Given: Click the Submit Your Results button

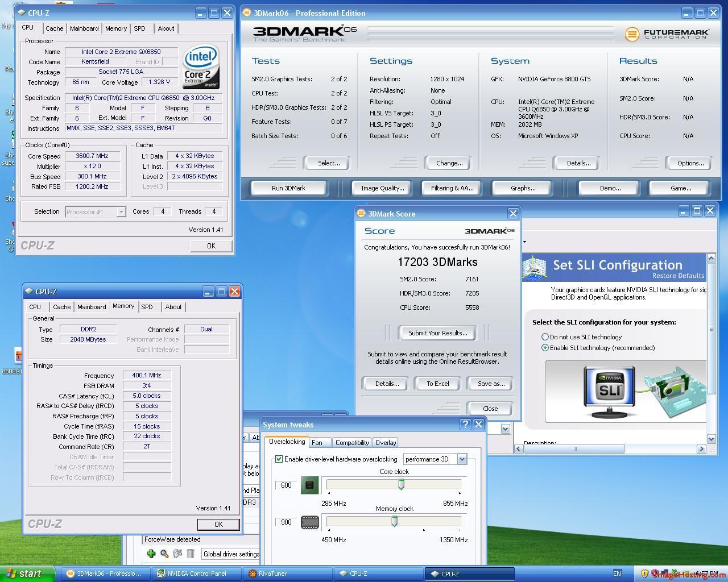Looking at the screenshot, I should pyautogui.click(x=437, y=333).
